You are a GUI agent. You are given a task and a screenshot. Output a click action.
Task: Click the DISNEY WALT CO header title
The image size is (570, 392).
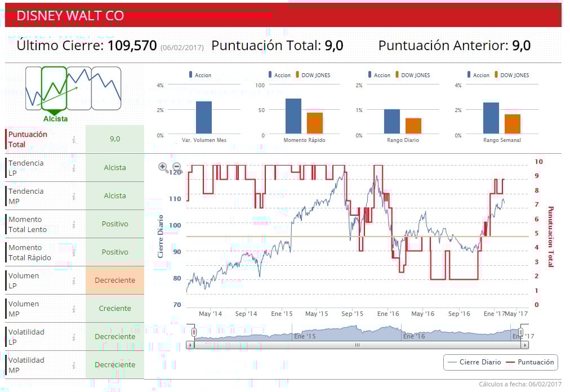click(70, 16)
